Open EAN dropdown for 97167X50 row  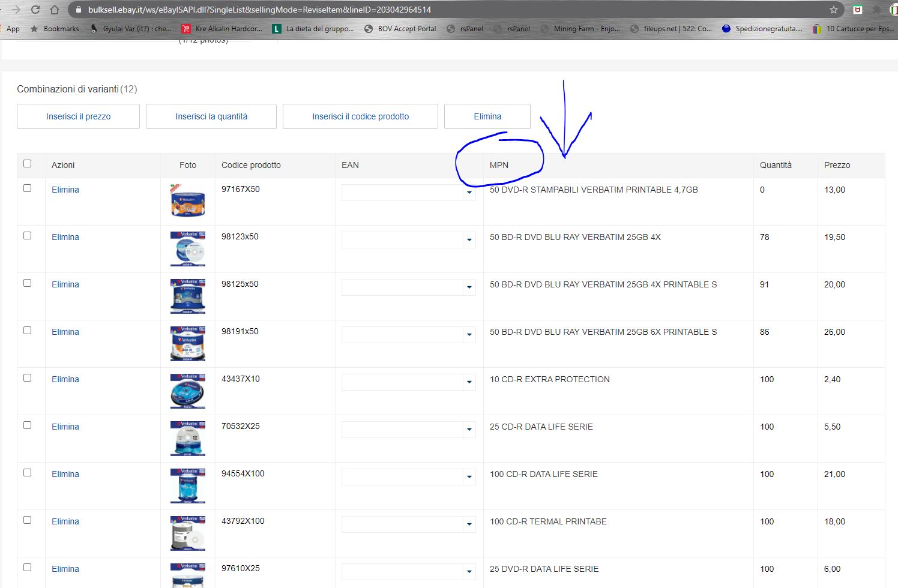[x=469, y=193]
